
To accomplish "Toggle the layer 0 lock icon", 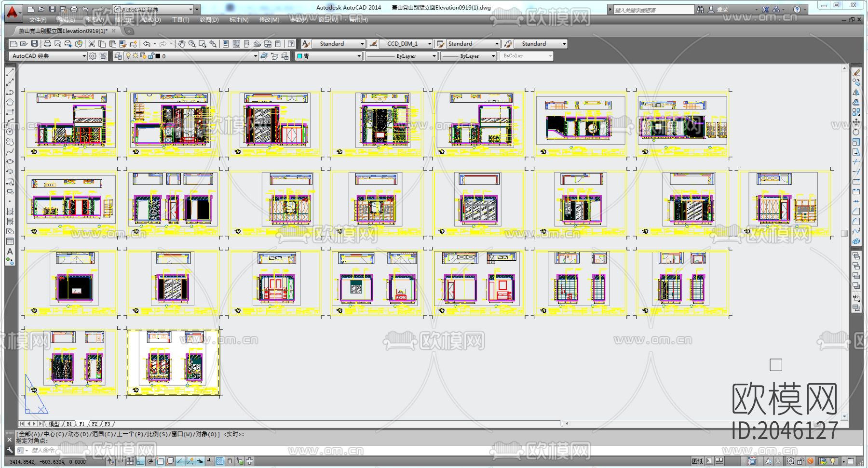I will click(x=151, y=56).
